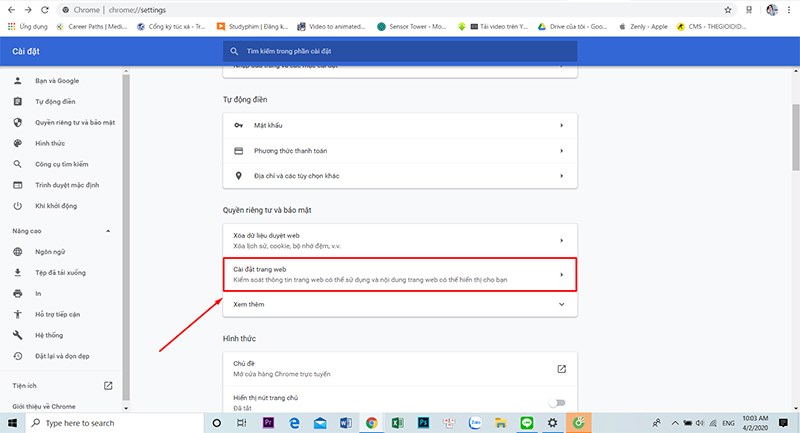Screen dimensions: 800x433
Task: Open the Chrome three-dot menu
Action: point(789,10)
